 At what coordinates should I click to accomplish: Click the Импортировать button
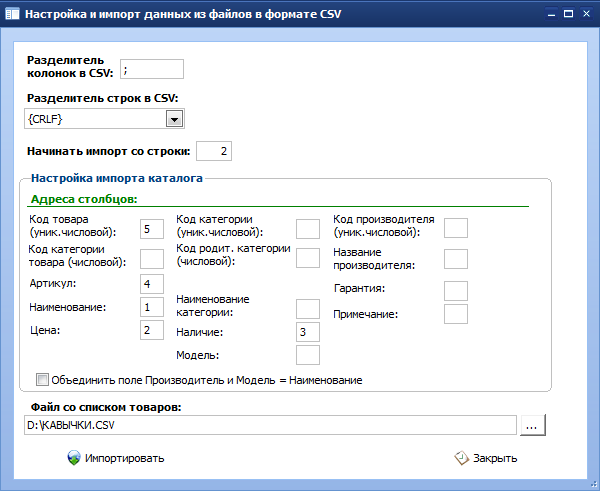[x=116, y=458]
